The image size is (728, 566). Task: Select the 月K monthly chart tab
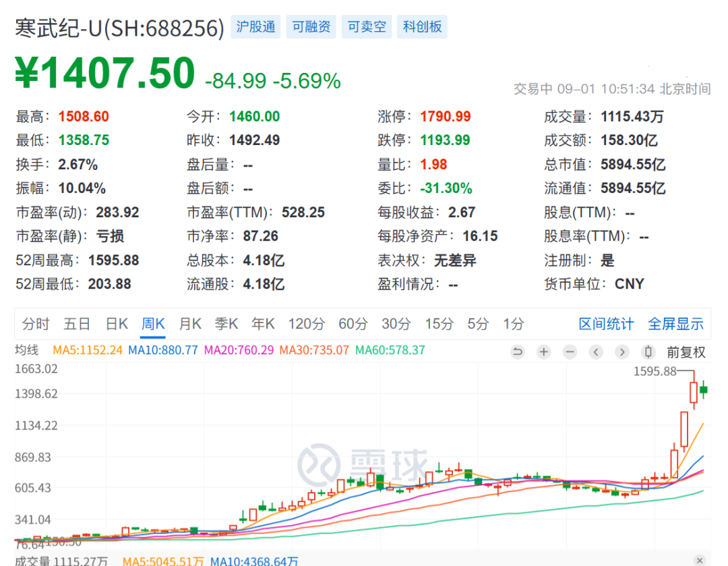coord(190,324)
